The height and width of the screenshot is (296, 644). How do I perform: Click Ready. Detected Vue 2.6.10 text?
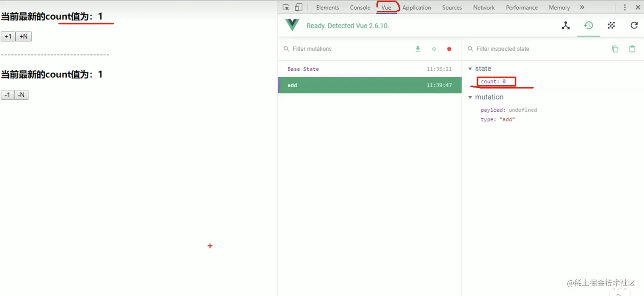click(x=348, y=26)
